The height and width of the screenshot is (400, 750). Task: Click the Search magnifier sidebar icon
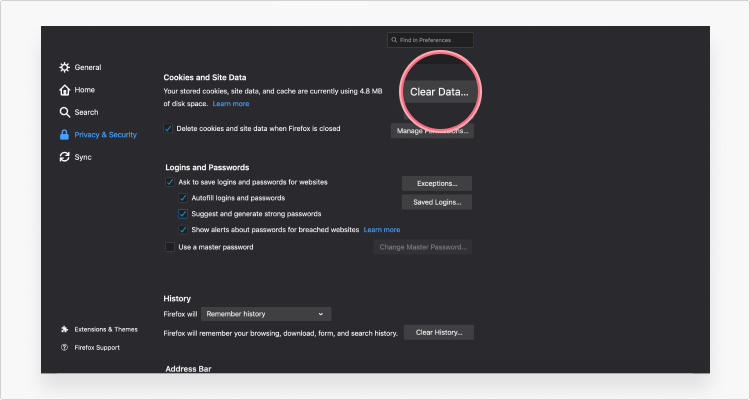[65, 112]
